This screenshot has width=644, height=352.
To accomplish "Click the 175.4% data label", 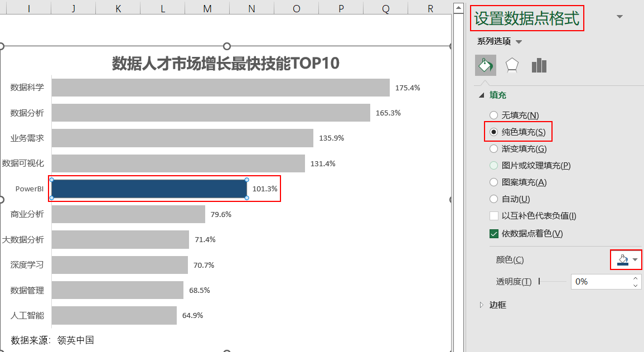I will tap(408, 88).
